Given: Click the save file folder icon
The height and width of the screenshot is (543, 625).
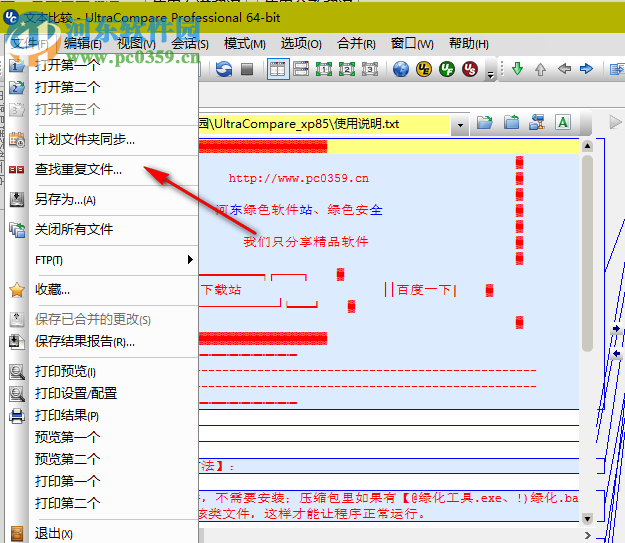Looking at the screenshot, I should click(511, 122).
